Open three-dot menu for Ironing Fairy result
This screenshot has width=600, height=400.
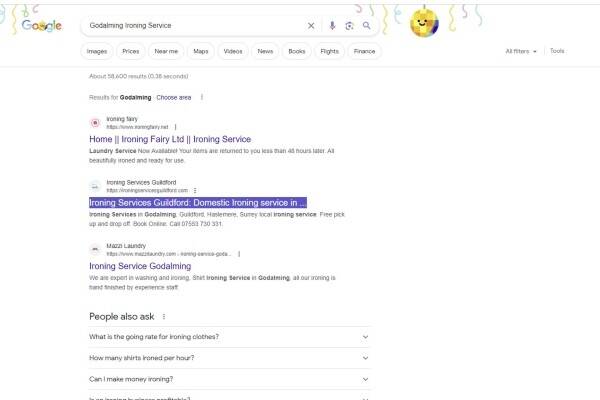176,127
